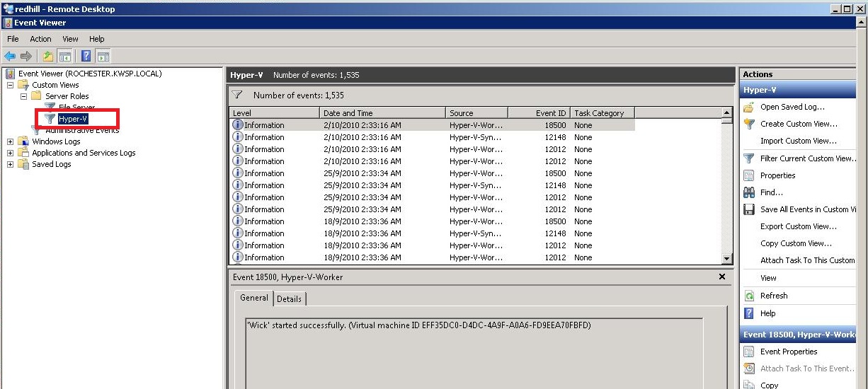Select the Windows Logs folder

click(x=56, y=141)
